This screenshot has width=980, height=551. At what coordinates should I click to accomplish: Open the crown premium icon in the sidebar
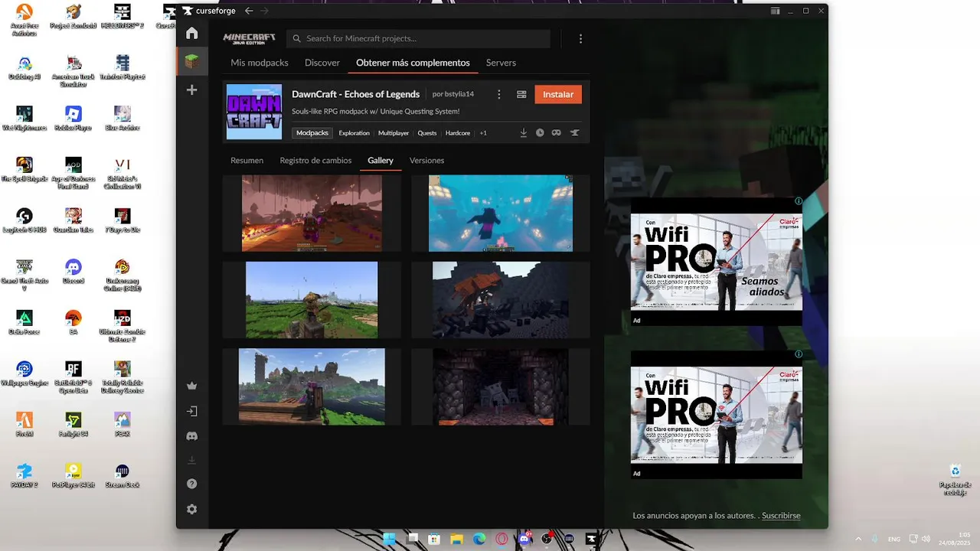pyautogui.click(x=191, y=386)
